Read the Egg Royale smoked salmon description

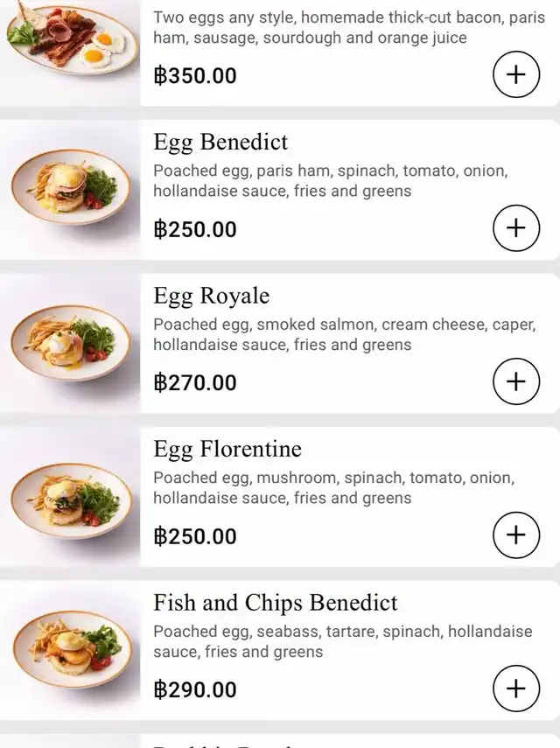[x=343, y=334]
